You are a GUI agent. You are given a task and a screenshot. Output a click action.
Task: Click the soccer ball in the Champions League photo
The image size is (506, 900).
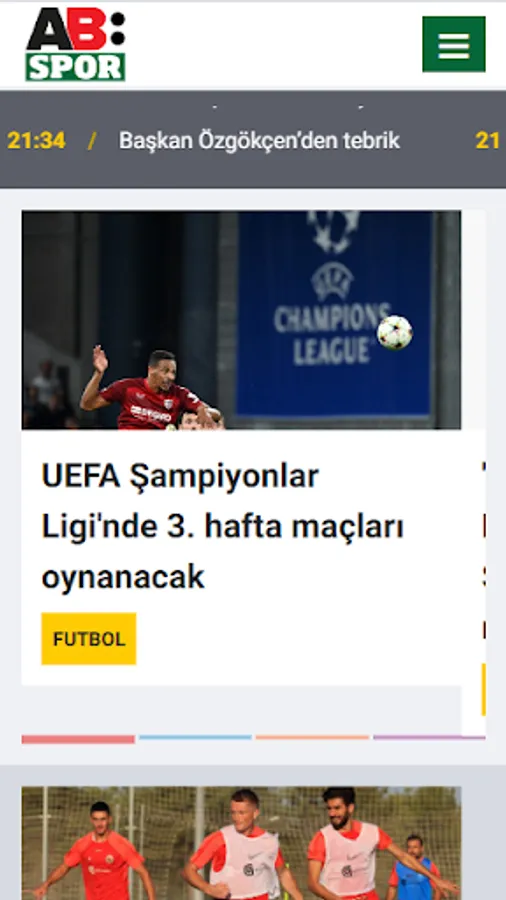point(395,332)
